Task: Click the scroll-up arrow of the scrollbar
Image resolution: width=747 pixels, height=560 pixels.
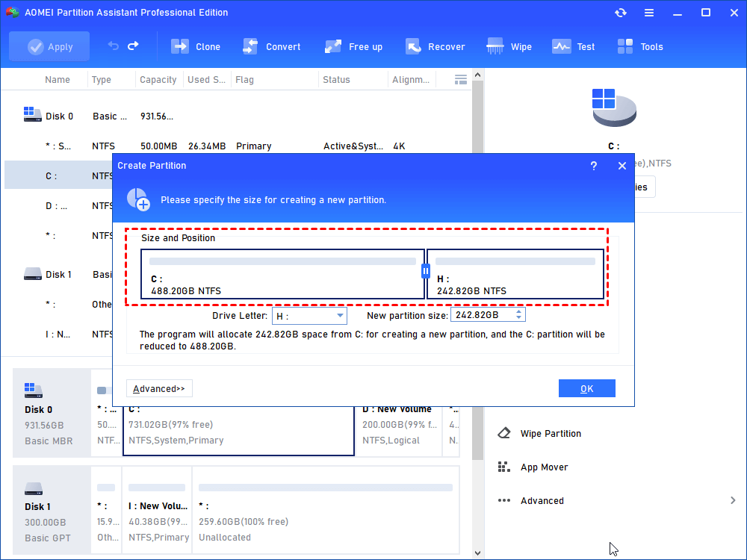Action: 478,75
